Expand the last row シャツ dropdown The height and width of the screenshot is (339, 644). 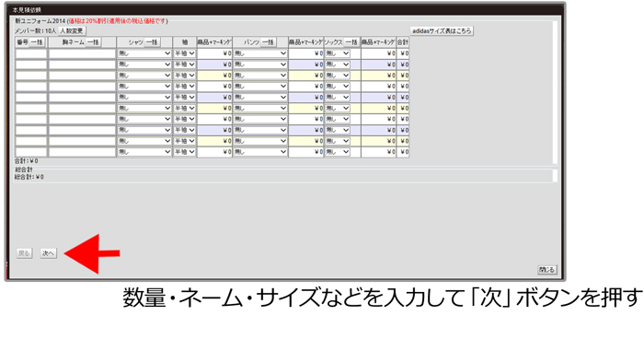click(144, 152)
